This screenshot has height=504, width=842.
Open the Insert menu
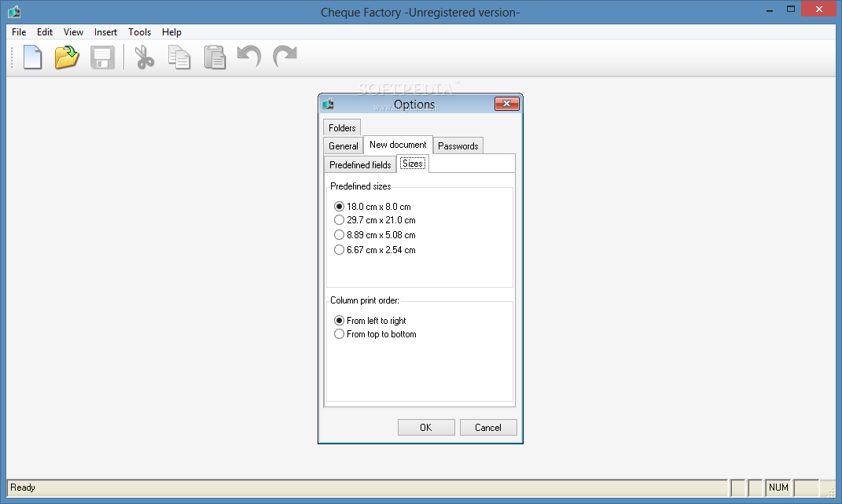105,32
